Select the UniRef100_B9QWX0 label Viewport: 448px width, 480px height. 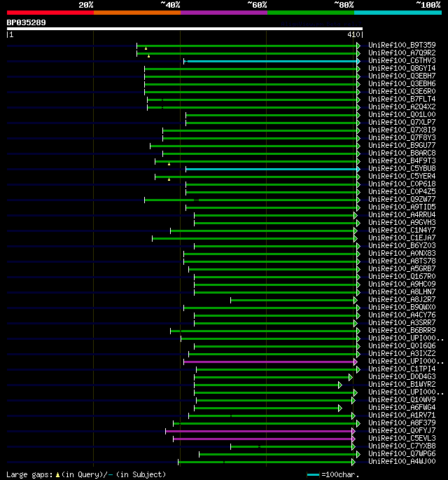[402, 307]
